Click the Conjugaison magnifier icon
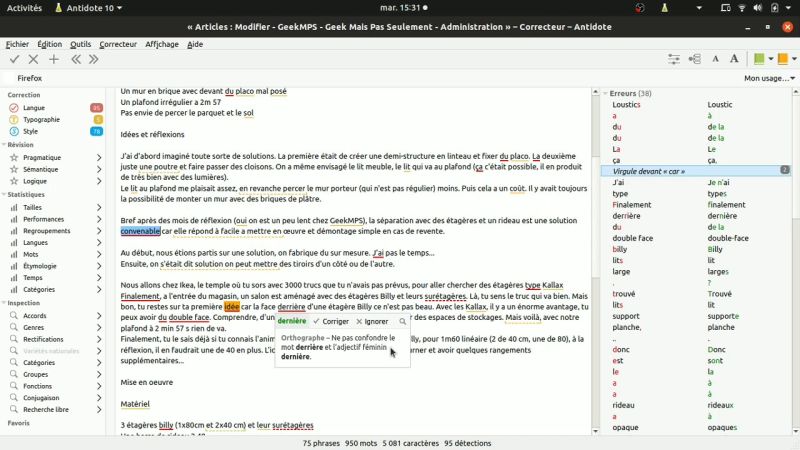The height and width of the screenshot is (450, 800). click(x=14, y=398)
